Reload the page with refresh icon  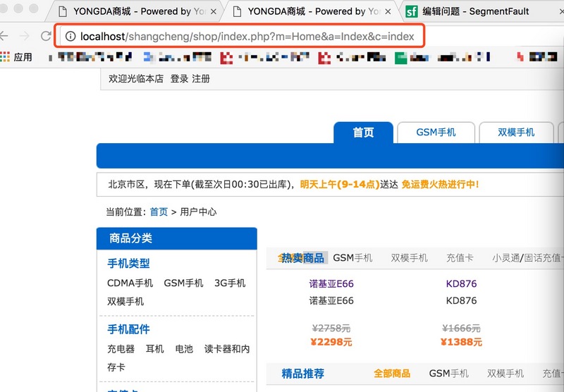(x=46, y=36)
